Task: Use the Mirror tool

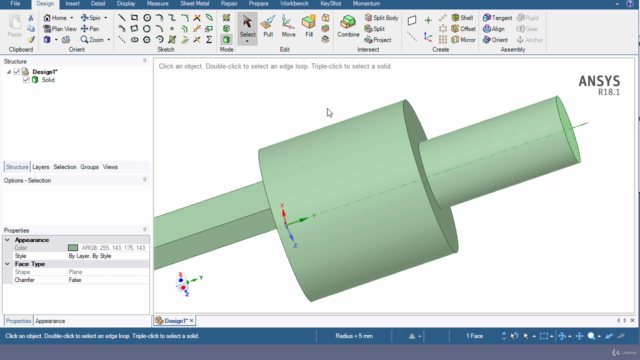Action: click(x=463, y=40)
